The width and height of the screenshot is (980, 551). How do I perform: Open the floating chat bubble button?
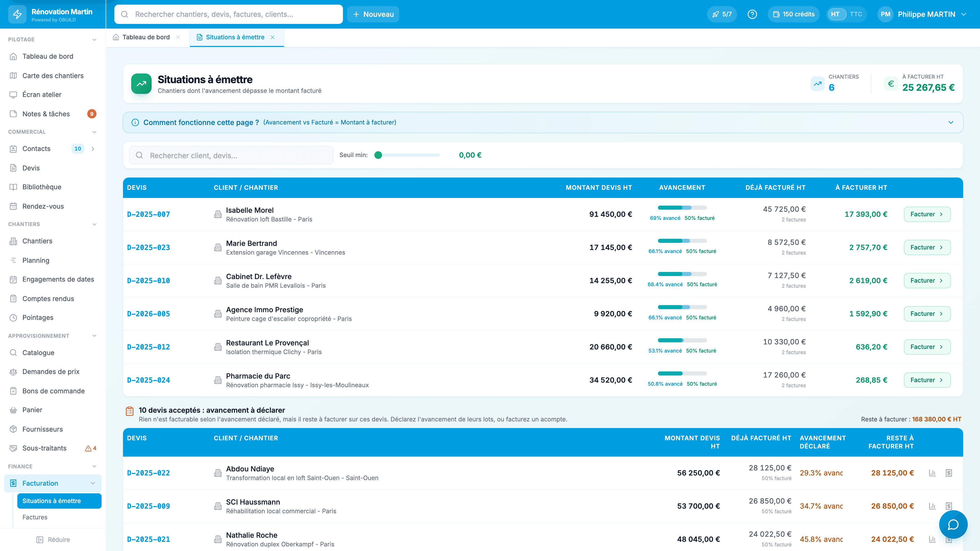point(953,524)
